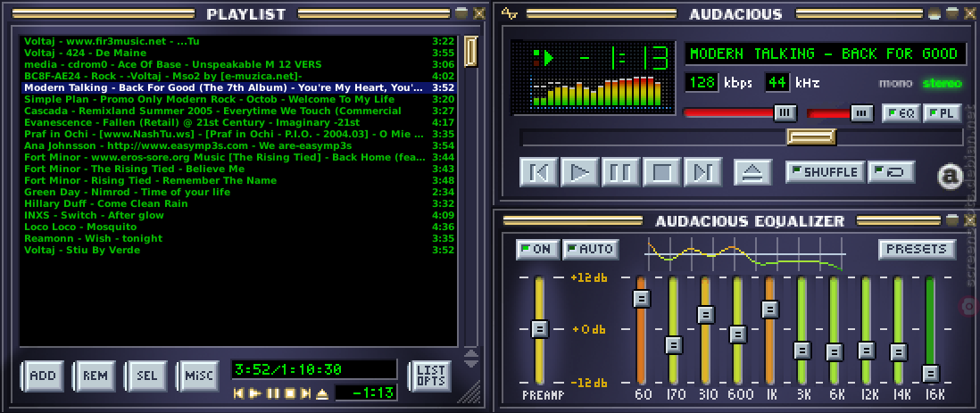Click the 6K equalizer band knob

pos(834,352)
